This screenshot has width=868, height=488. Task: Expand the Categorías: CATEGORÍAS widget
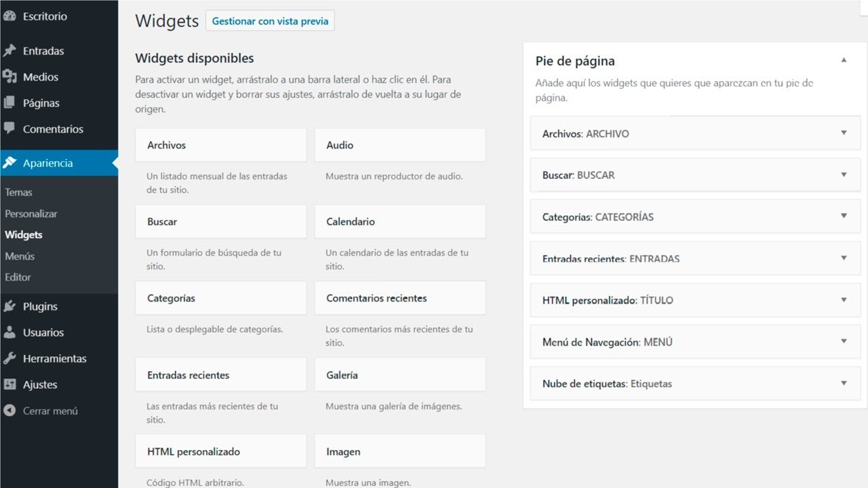[844, 216]
